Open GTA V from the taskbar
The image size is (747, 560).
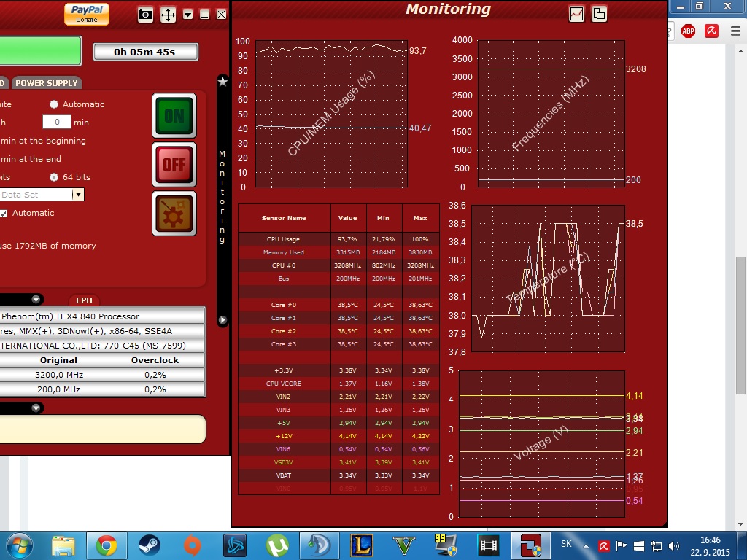[x=404, y=545]
